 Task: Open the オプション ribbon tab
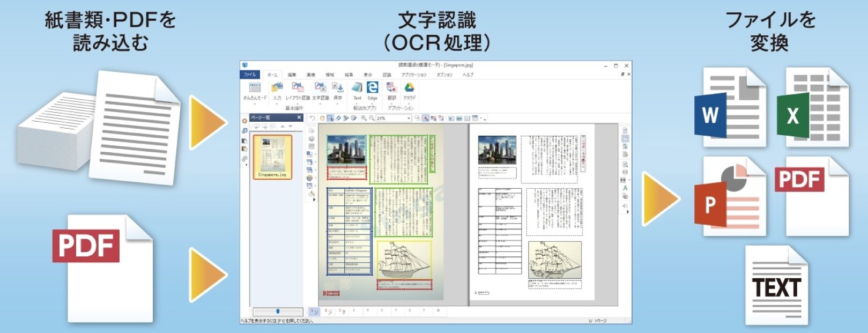tap(444, 75)
